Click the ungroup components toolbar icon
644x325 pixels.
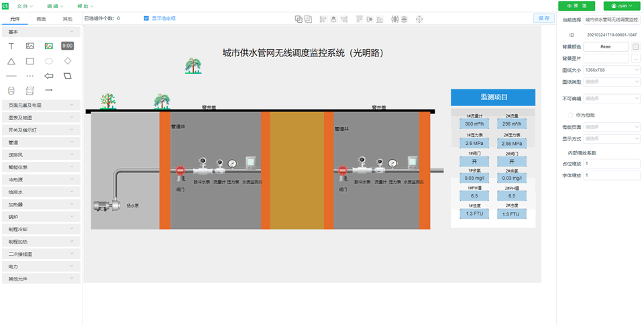(x=308, y=19)
